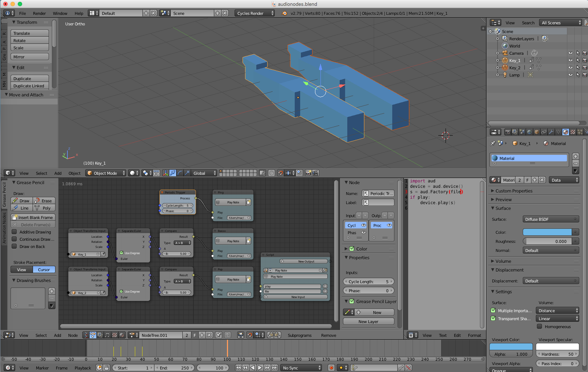Click the auto keyframe record button
Viewport: 588px width, 372px height.
331,368
